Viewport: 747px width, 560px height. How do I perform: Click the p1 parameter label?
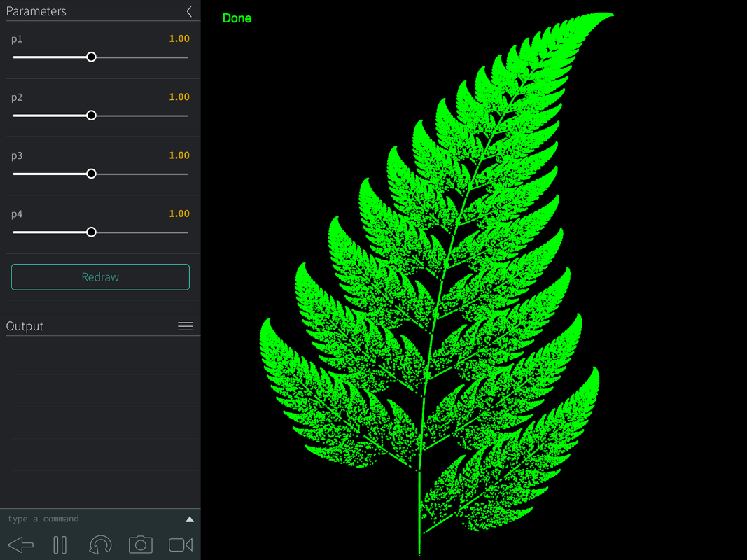tap(17, 39)
